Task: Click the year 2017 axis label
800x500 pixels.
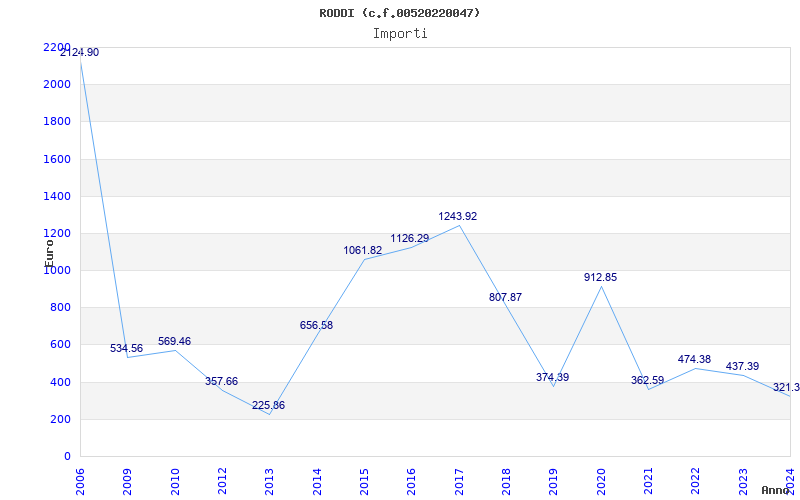Action: (x=459, y=482)
